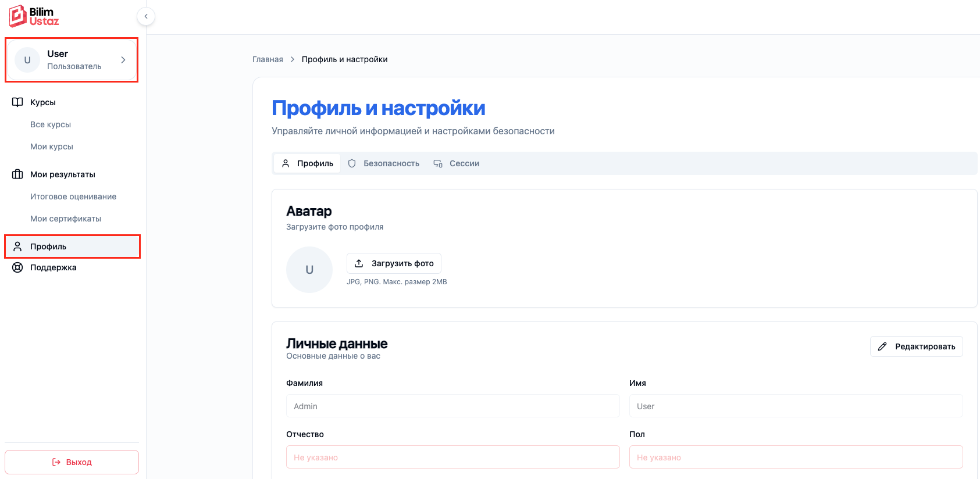Click the Редактировать button
Image resolution: width=980 pixels, height=479 pixels.
[x=917, y=346]
